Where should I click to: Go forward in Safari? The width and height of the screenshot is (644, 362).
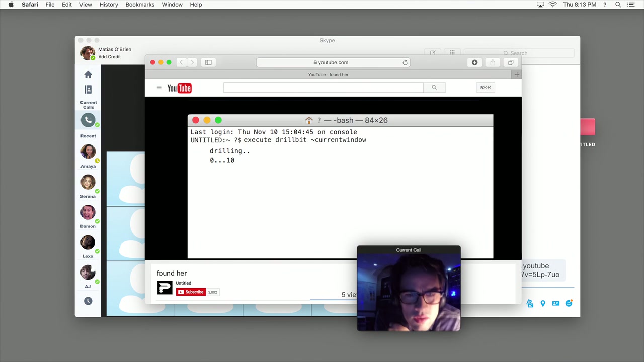click(192, 62)
